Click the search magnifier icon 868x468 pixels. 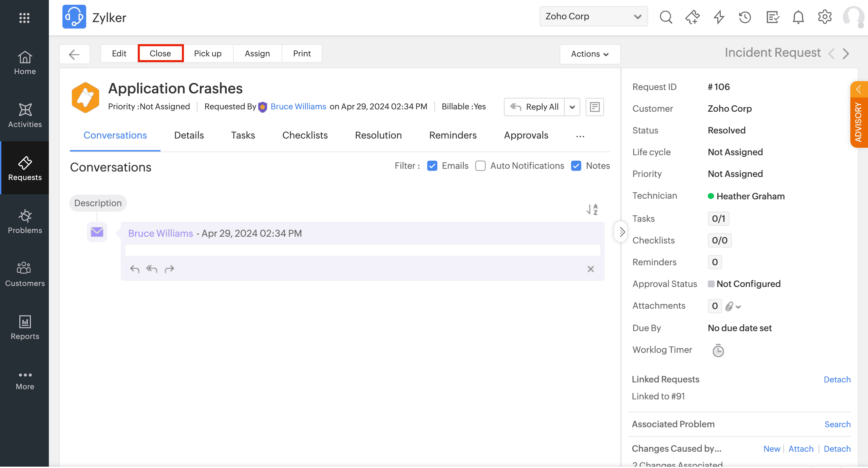(x=665, y=17)
